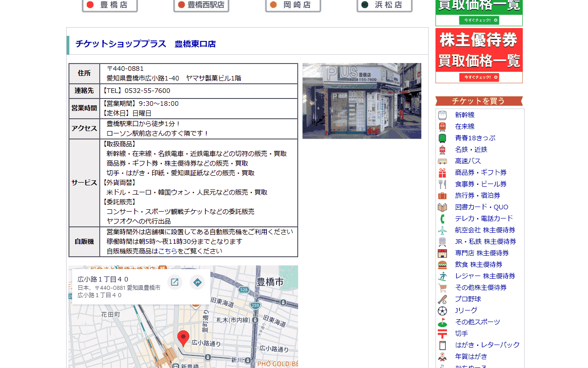
Task: Open the こちら link for vending machine products
Action: [168, 251]
